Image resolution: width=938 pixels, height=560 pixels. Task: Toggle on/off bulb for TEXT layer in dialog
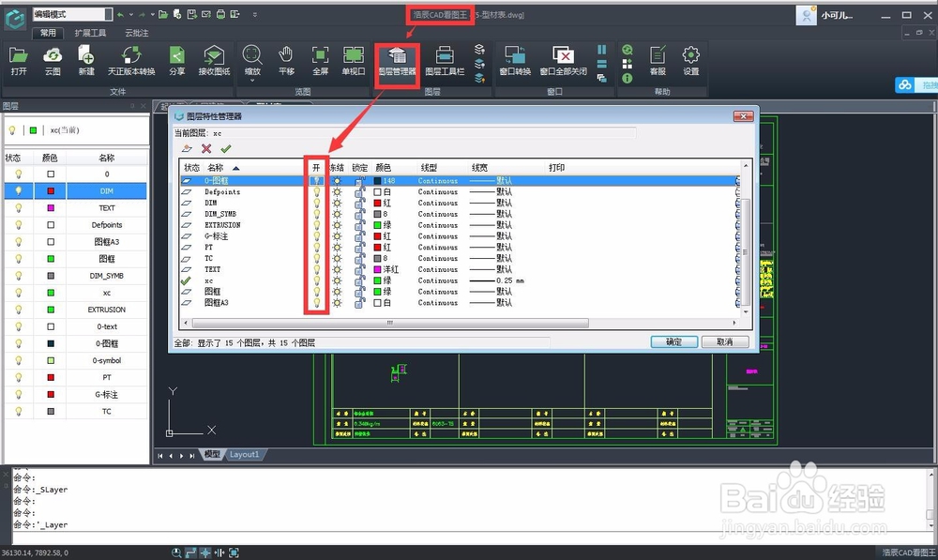pyautogui.click(x=316, y=269)
